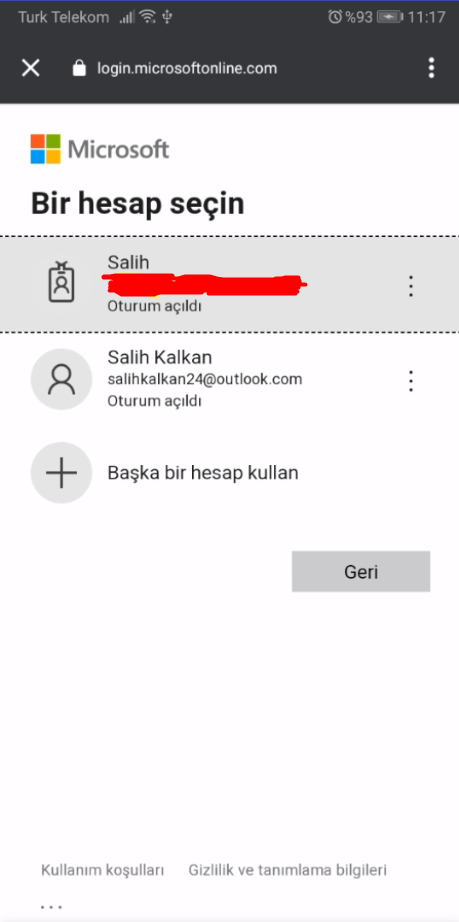Select the highlighted Salih work account name
Viewport: 459px width, 922px height.
pos(128,262)
